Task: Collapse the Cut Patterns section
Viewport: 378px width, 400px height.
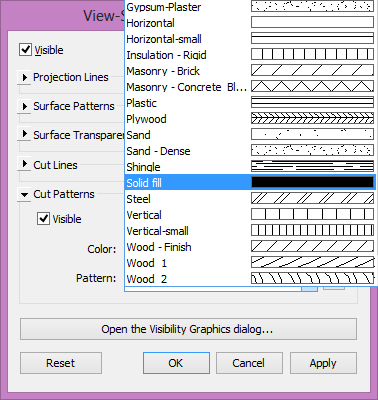Action: point(24,194)
